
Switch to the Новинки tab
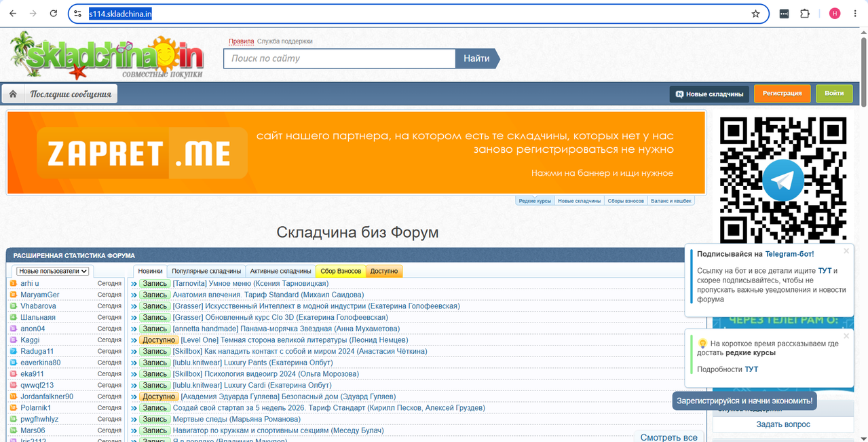(x=151, y=271)
